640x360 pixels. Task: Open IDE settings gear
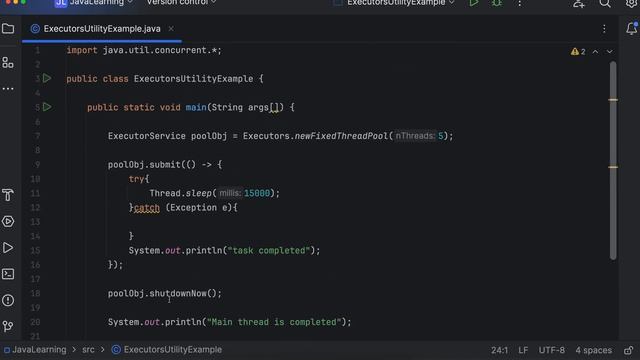pos(631,4)
